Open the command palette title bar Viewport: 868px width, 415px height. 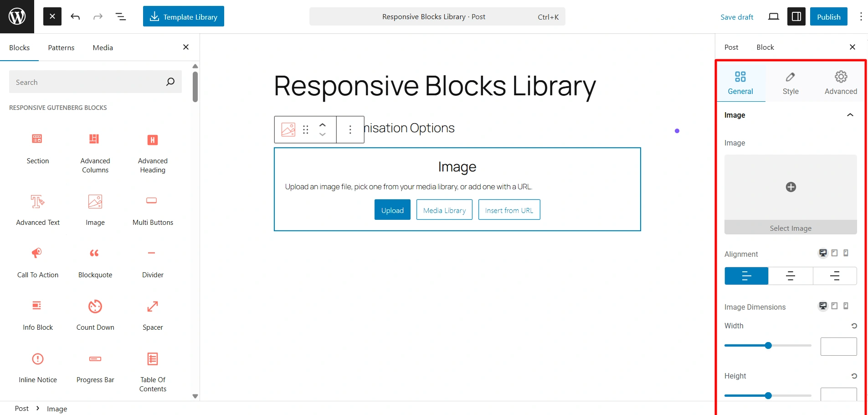pos(437,16)
